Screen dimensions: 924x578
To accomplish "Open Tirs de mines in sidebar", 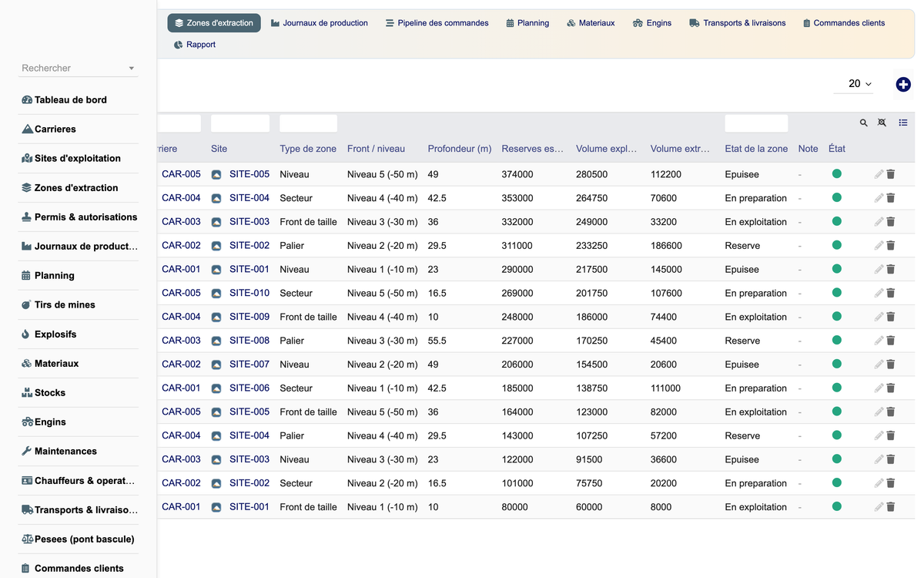I will 59,305.
